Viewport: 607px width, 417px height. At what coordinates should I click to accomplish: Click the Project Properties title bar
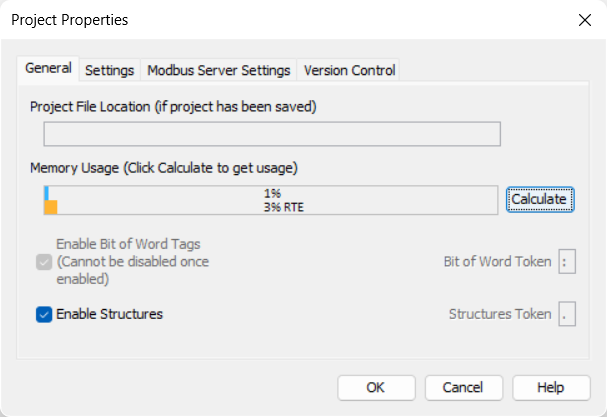(x=300, y=20)
